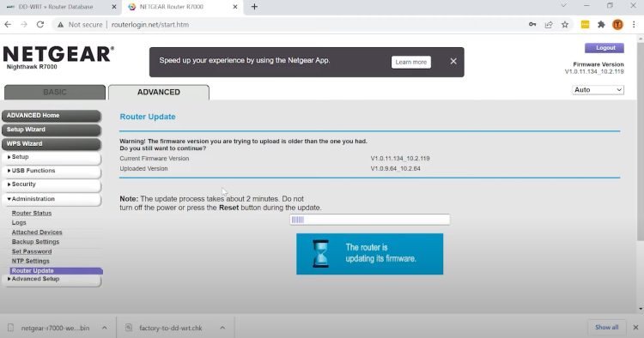This screenshot has width=644, height=338.
Task: Click the Not secure warning icon
Action: (61, 25)
